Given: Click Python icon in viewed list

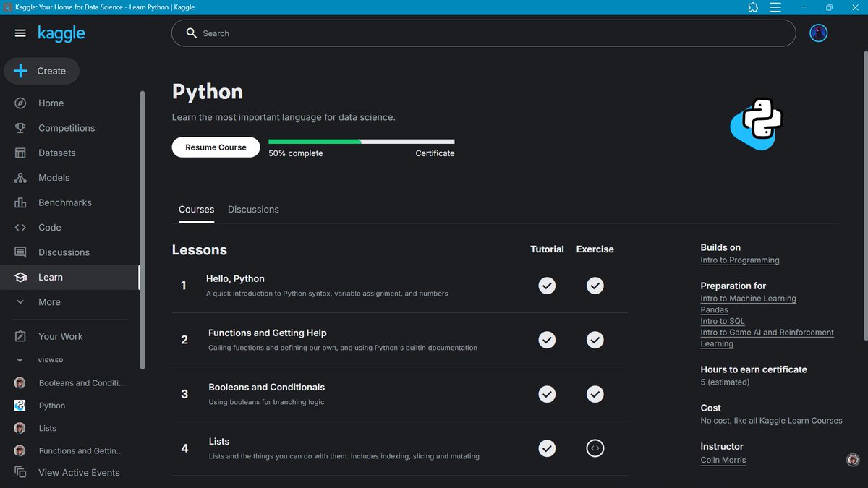Looking at the screenshot, I should [x=20, y=406].
